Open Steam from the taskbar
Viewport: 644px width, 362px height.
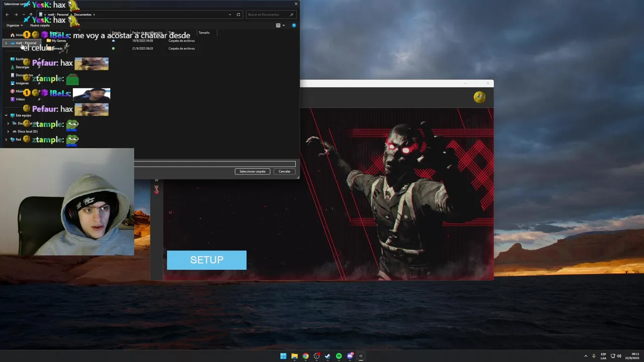[x=328, y=356]
